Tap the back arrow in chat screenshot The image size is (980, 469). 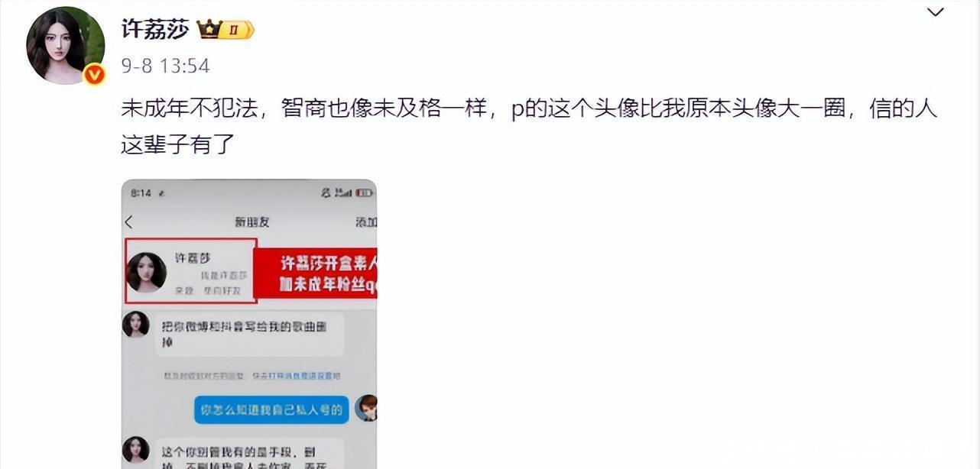[x=129, y=222]
